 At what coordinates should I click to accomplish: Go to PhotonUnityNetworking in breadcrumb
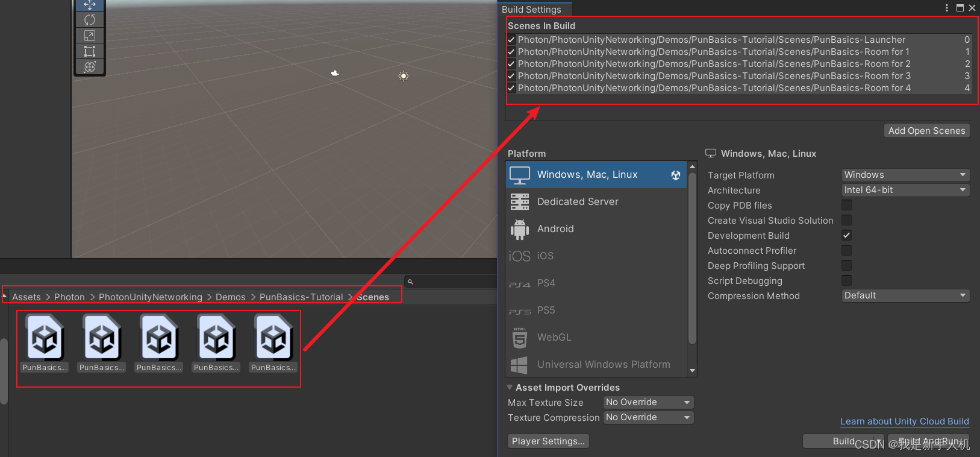tap(151, 297)
